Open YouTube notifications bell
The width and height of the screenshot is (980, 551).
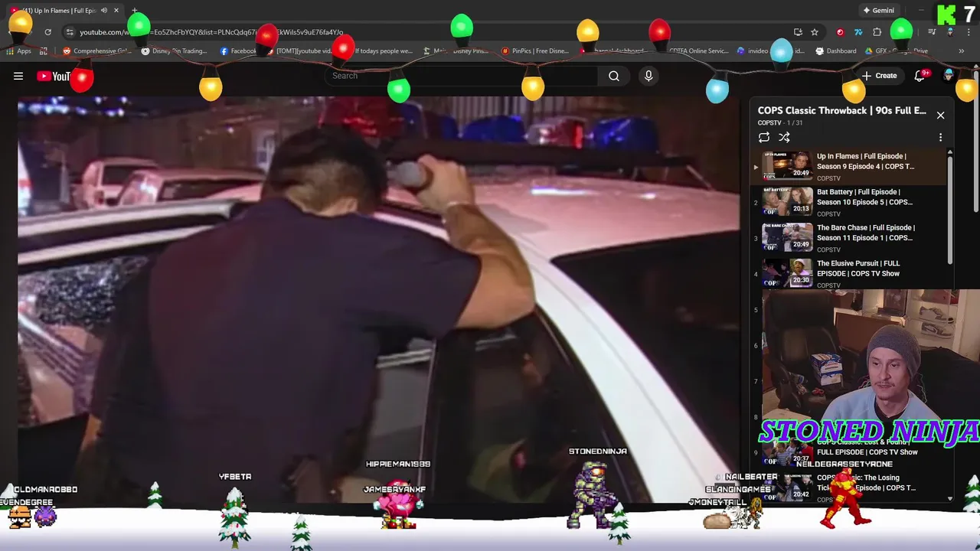coord(920,76)
